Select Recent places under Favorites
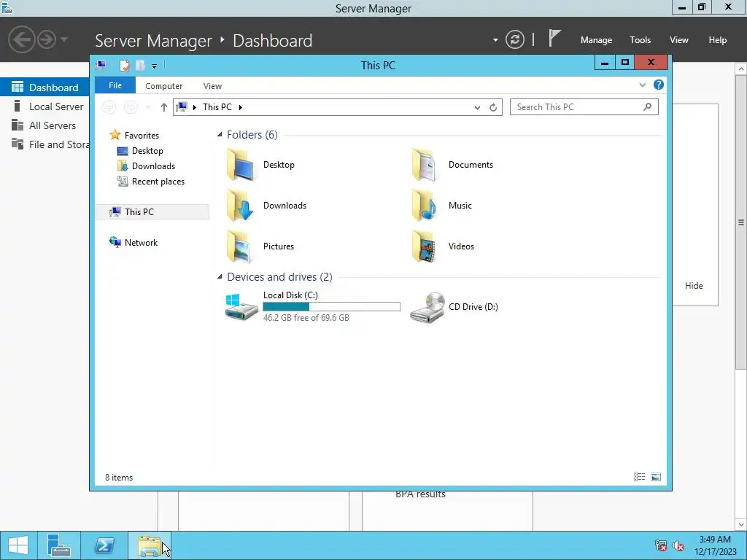747x560 pixels. coord(158,182)
